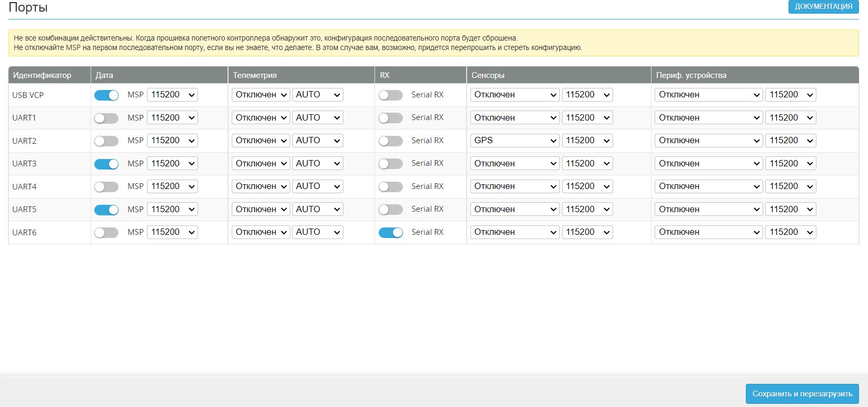Select the UART6 identifier cell
868x407 pixels.
pos(25,233)
